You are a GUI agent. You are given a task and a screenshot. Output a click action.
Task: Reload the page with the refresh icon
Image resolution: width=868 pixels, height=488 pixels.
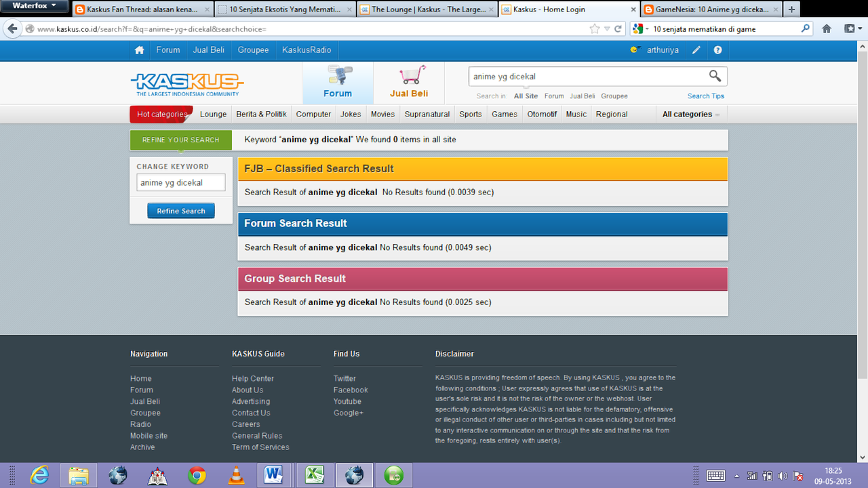click(x=618, y=29)
